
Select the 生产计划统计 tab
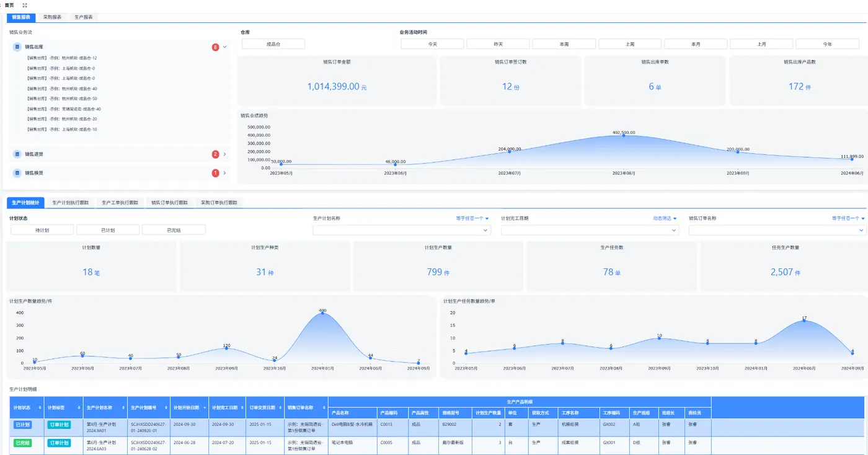point(25,203)
